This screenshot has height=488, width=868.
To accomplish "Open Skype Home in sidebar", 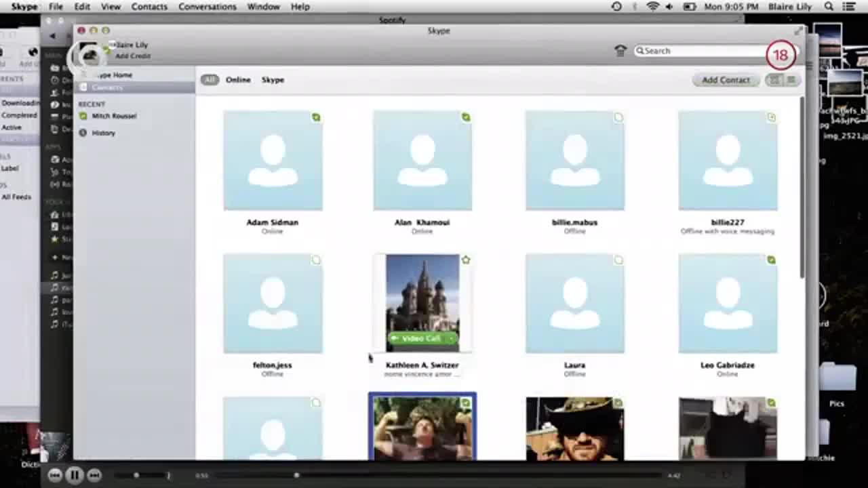I will click(x=134, y=75).
